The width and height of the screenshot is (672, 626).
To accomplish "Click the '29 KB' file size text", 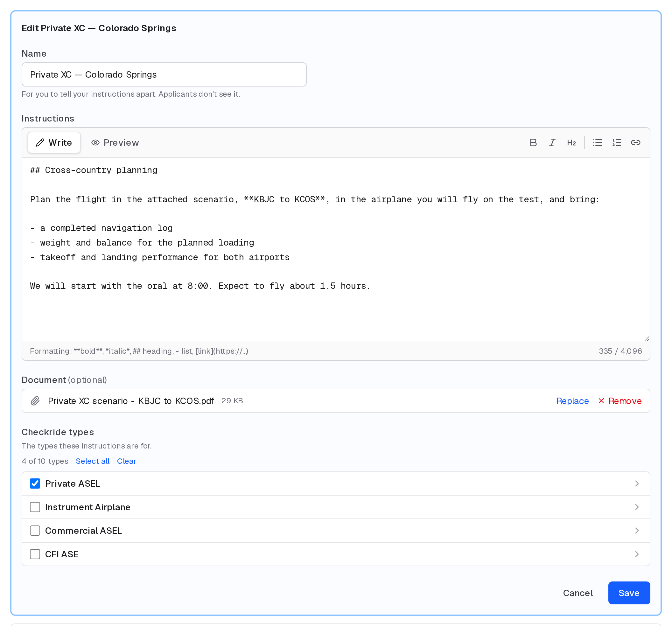I will tap(232, 401).
